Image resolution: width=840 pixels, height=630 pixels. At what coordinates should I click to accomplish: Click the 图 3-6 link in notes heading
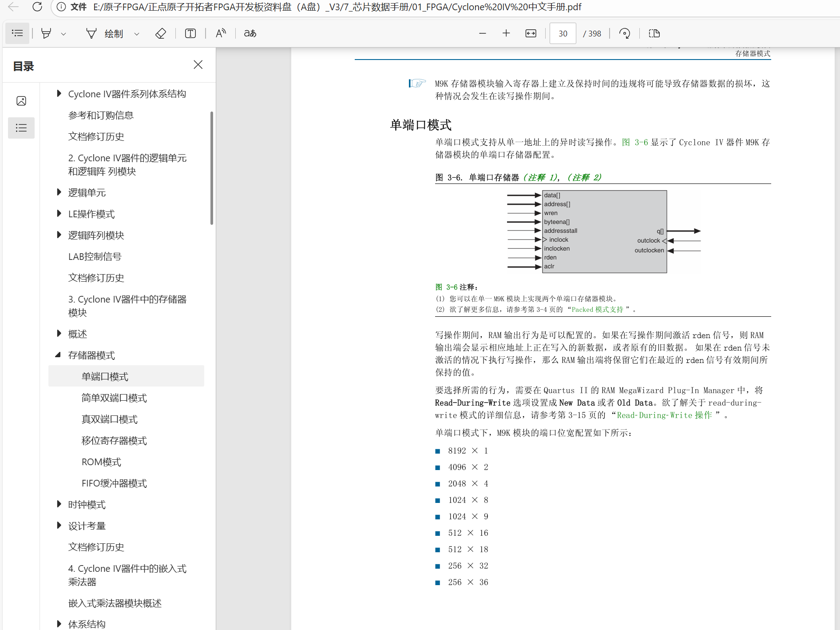446,287
